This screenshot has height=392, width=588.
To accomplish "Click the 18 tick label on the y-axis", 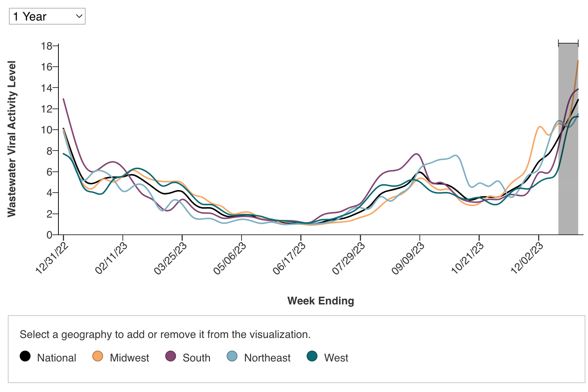I will coord(47,46).
